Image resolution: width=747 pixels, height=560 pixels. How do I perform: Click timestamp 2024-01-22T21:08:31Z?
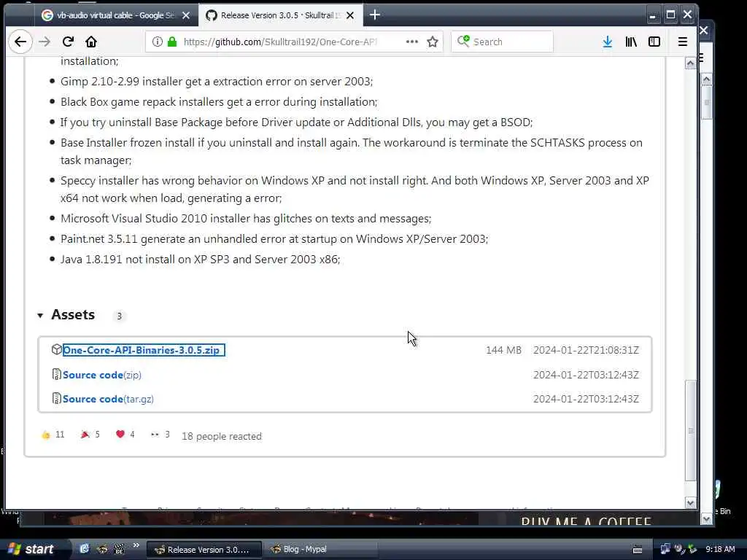(586, 350)
